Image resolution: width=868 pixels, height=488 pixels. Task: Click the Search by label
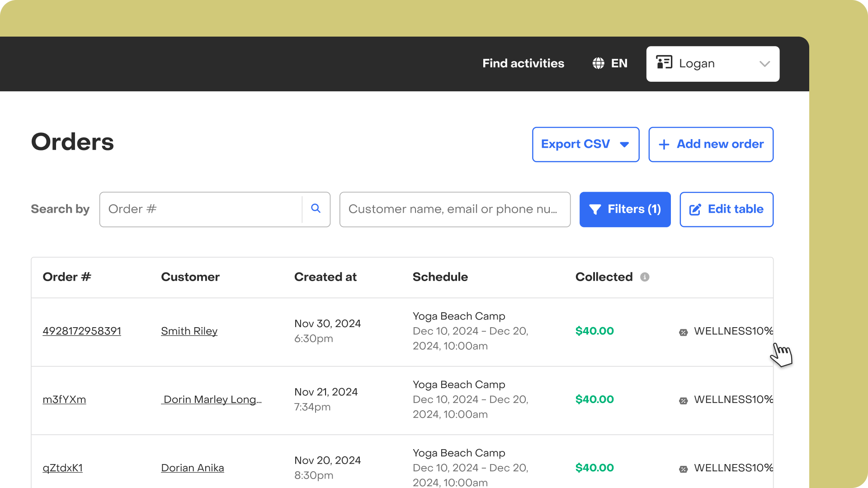point(60,209)
